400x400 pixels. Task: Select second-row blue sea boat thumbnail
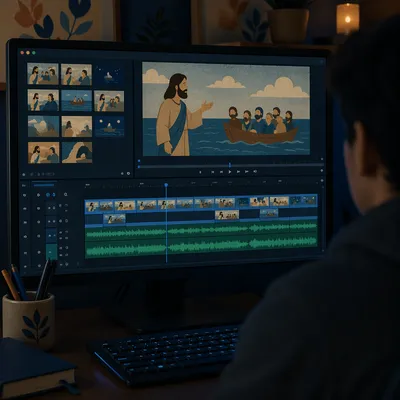(77, 101)
